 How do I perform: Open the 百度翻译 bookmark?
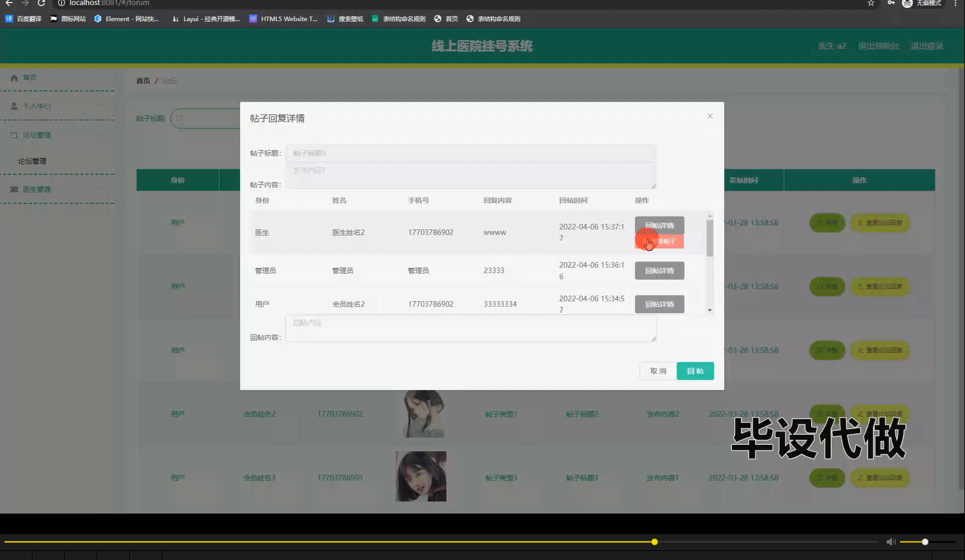[x=24, y=19]
